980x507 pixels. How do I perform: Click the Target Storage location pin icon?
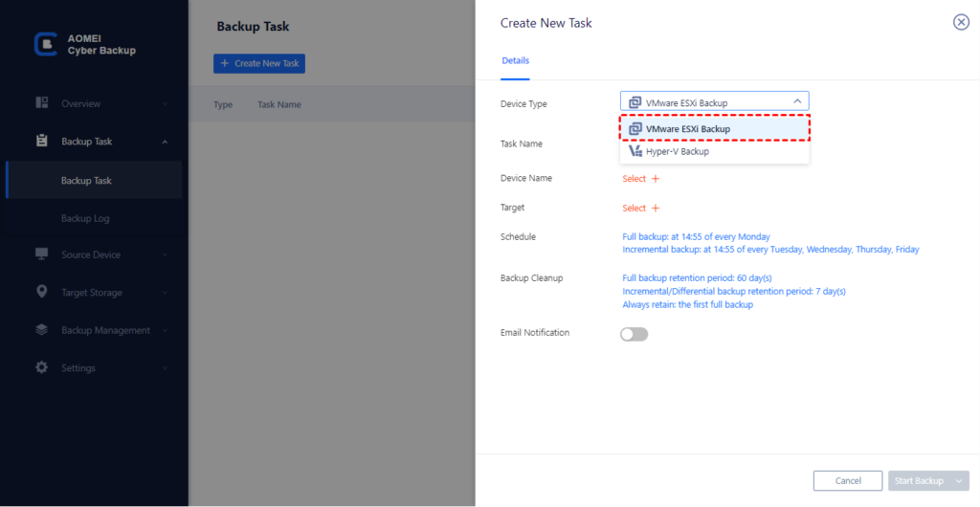[42, 292]
